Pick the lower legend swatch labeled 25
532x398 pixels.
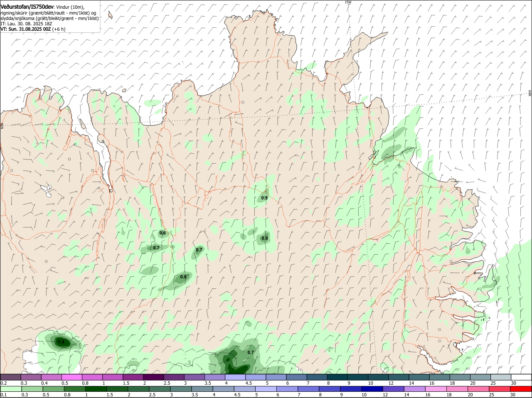pos(500,389)
